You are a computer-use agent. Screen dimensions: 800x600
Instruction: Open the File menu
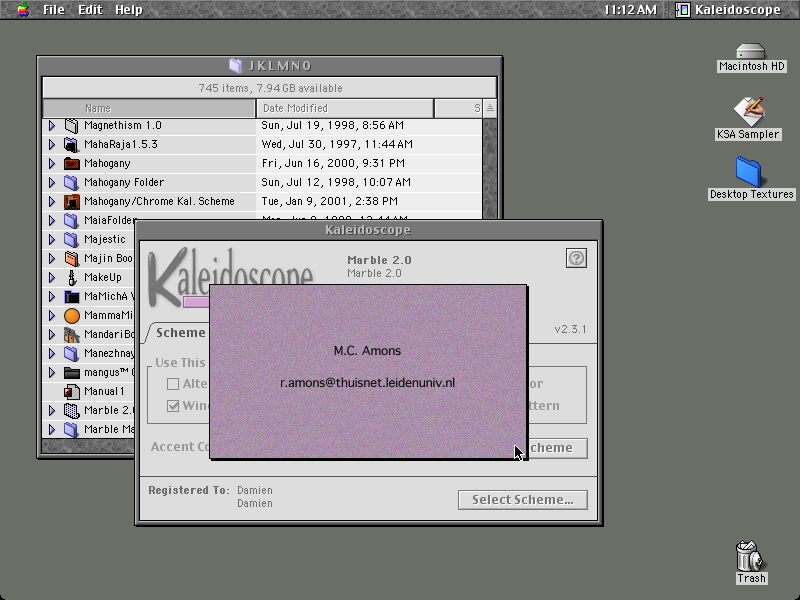[54, 10]
